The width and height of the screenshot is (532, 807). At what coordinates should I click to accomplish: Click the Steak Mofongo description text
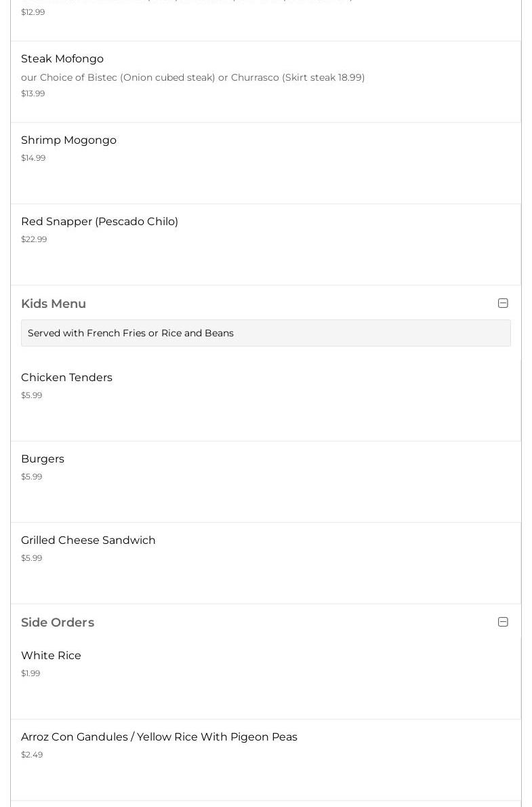click(192, 77)
